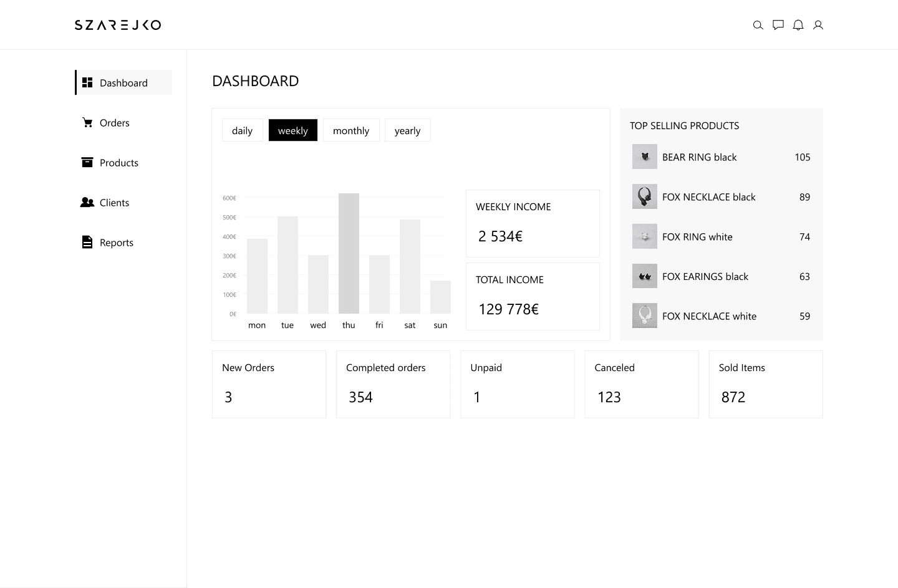Click the Clients people icon
Screen dimensions: 898x588
coord(87,202)
